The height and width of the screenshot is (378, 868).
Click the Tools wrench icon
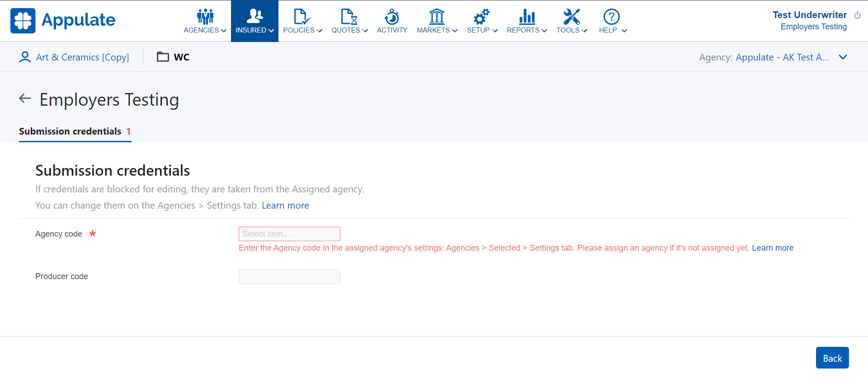tap(571, 17)
